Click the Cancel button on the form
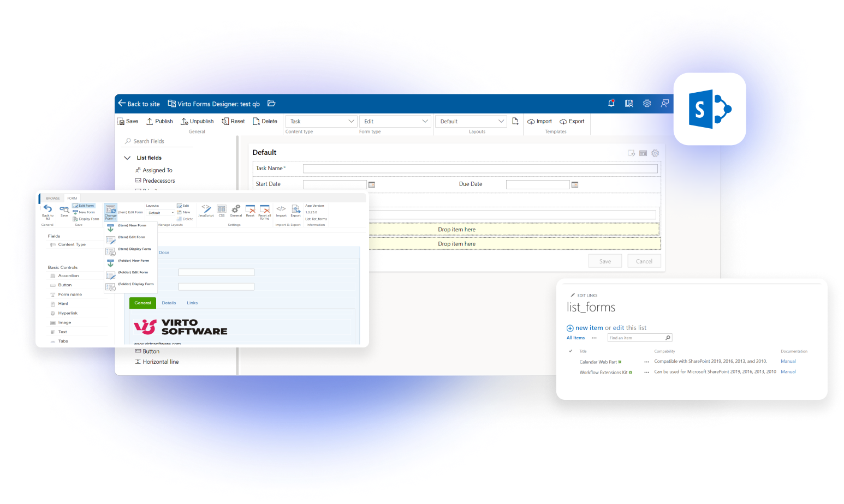The height and width of the screenshot is (504, 844). pyautogui.click(x=644, y=261)
